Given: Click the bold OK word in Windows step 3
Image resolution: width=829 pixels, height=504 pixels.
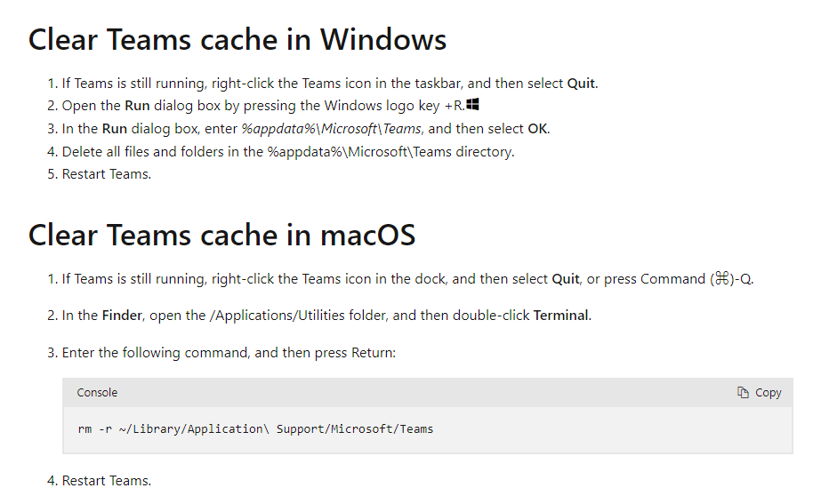Looking at the screenshot, I should [x=537, y=129].
